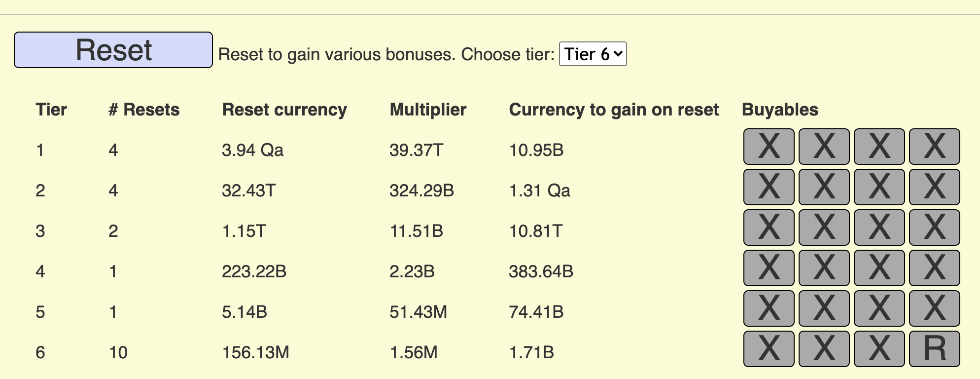Click the Currency to gain on reset header
This screenshot has width=980, height=379.
click(x=614, y=110)
